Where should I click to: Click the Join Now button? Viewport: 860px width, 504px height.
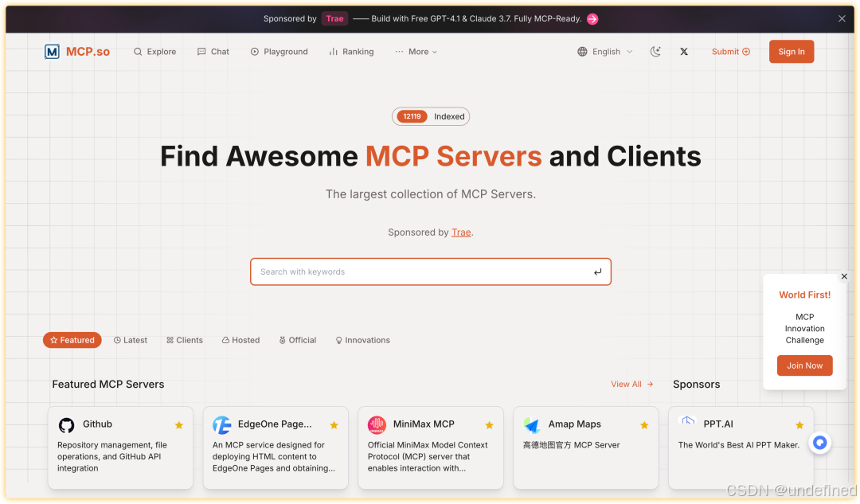point(804,365)
